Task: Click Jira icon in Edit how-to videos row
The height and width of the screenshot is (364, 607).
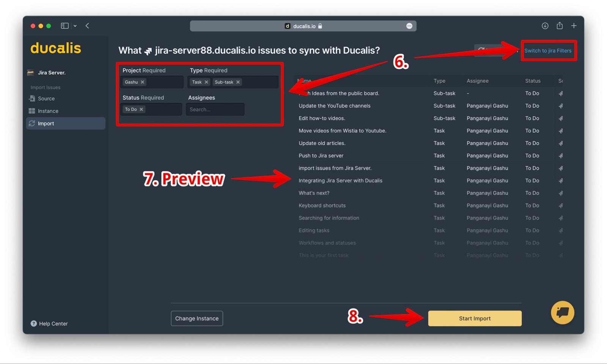Action: coord(561,118)
